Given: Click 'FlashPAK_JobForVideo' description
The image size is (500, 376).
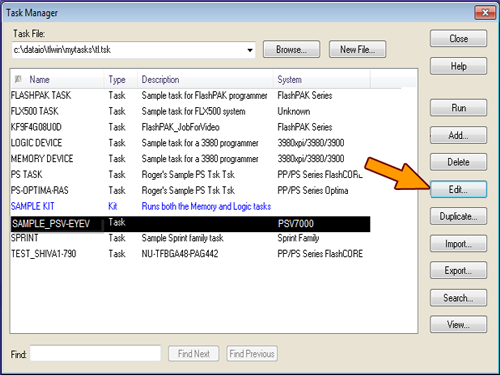Looking at the screenshot, I should [x=180, y=127].
